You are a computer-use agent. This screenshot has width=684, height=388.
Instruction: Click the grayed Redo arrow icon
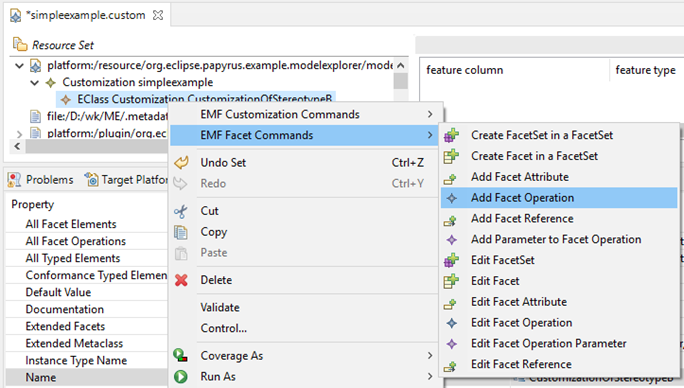click(x=180, y=184)
